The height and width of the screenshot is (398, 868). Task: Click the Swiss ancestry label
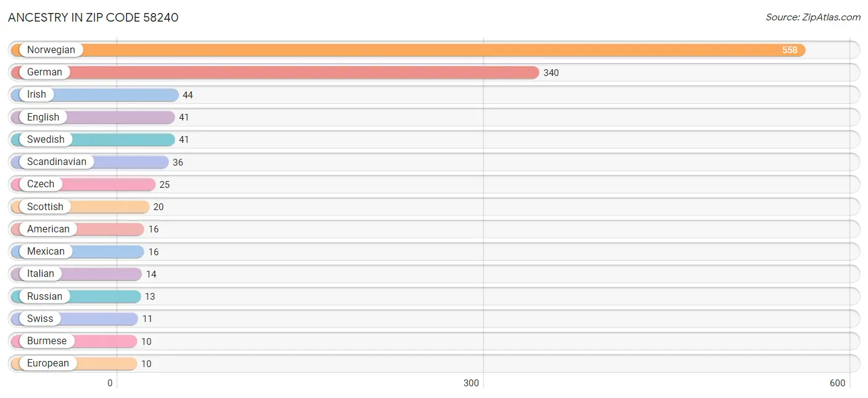(x=40, y=319)
